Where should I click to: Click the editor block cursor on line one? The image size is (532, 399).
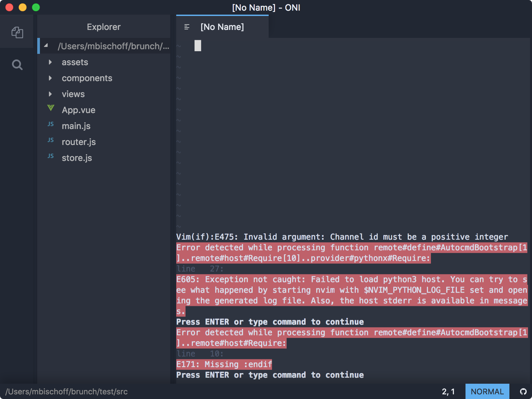(198, 46)
